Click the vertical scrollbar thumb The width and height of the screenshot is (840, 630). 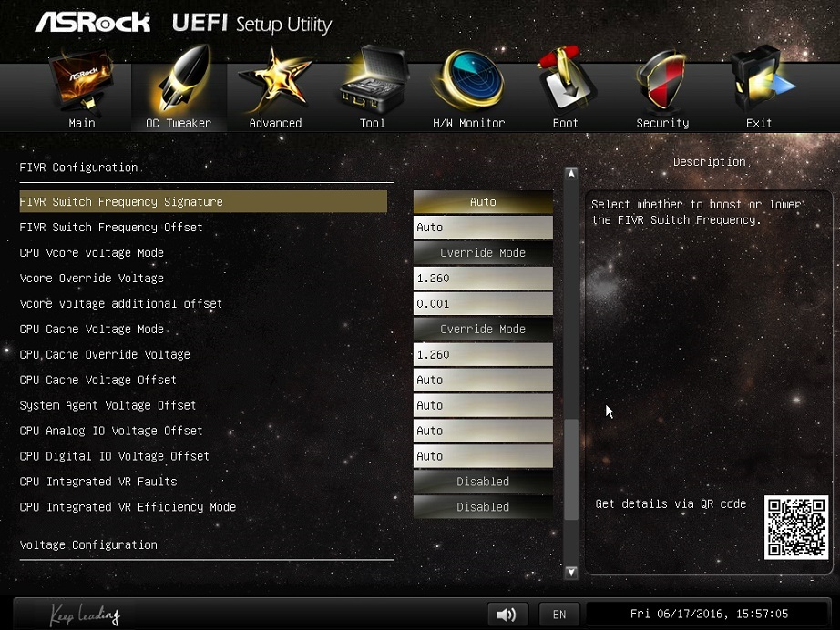(571, 469)
